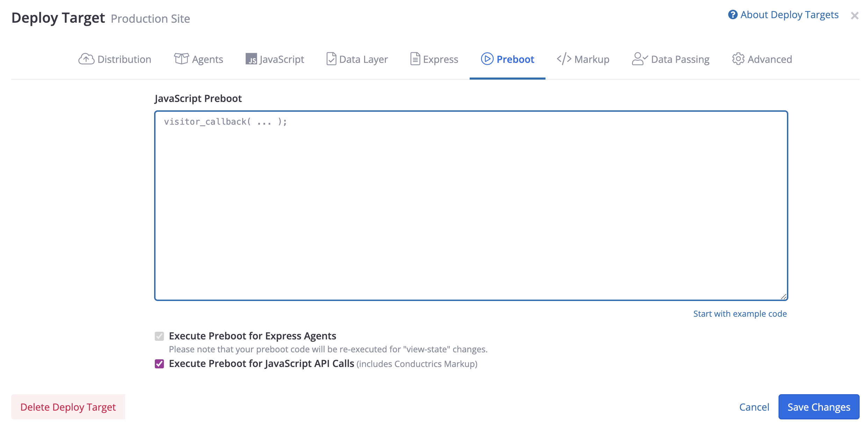Click the Preboot play circle icon
The image size is (868, 426).
(487, 59)
